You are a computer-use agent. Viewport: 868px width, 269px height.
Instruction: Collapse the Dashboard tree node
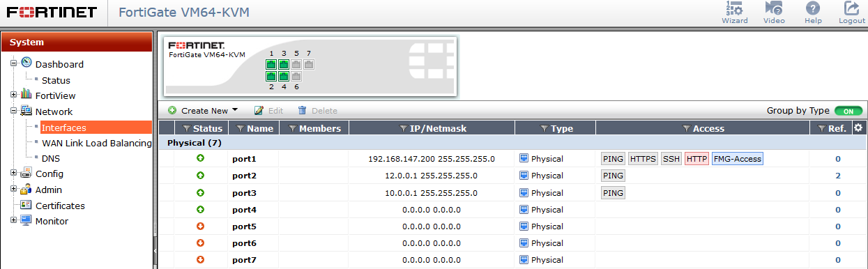[x=13, y=63]
